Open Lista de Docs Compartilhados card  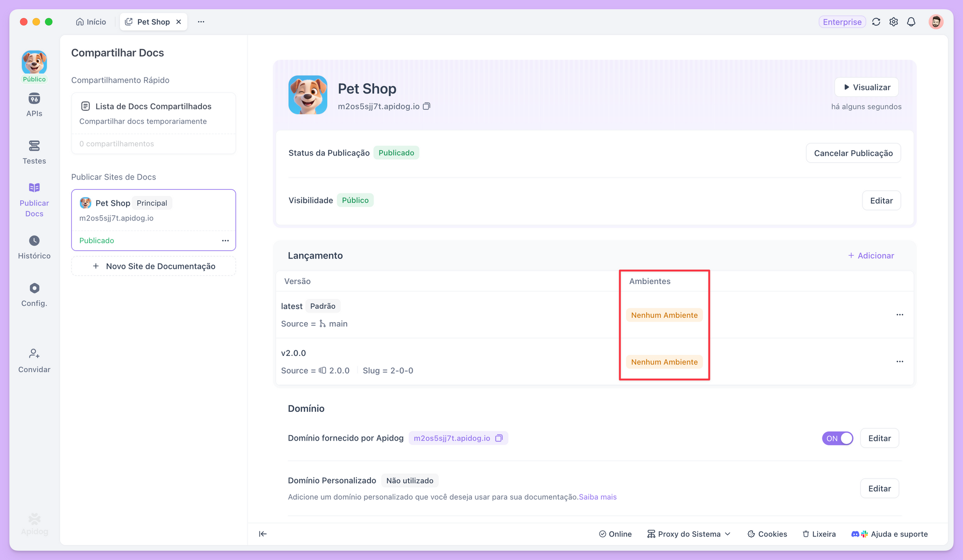[x=154, y=123]
